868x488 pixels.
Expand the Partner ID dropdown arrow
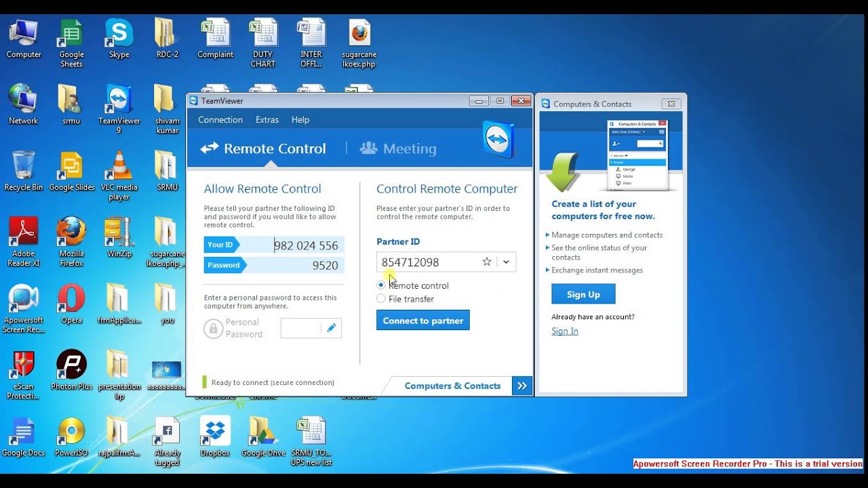point(507,262)
